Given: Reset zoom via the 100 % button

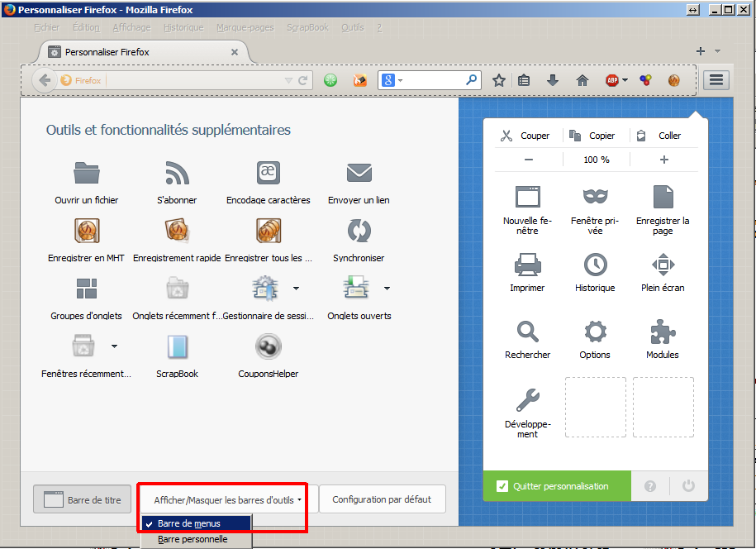Looking at the screenshot, I should pos(597,160).
